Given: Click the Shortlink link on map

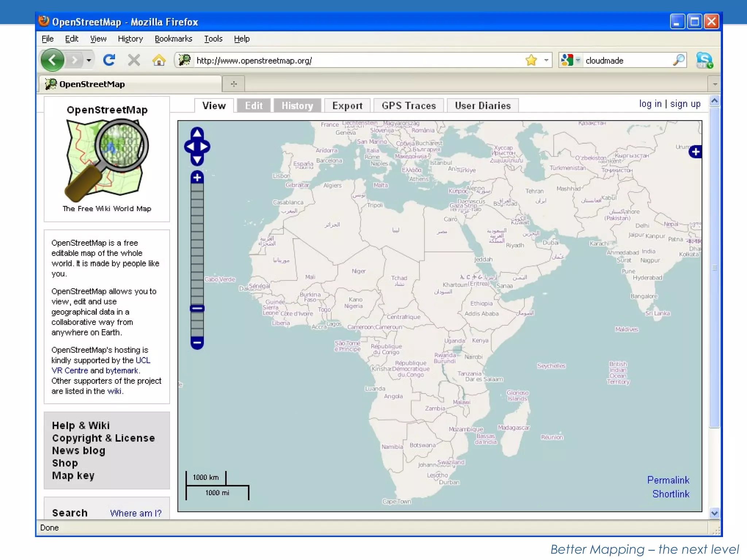Looking at the screenshot, I should (x=671, y=494).
